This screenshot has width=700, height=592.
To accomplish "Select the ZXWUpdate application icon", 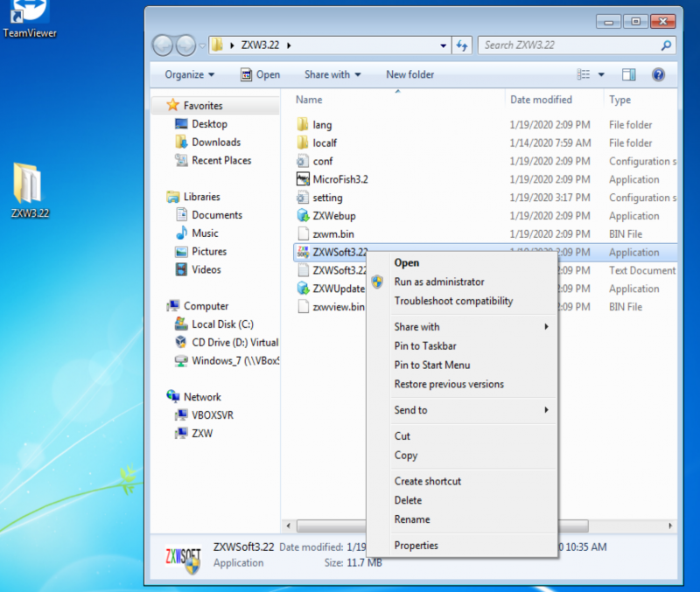I will tap(303, 289).
